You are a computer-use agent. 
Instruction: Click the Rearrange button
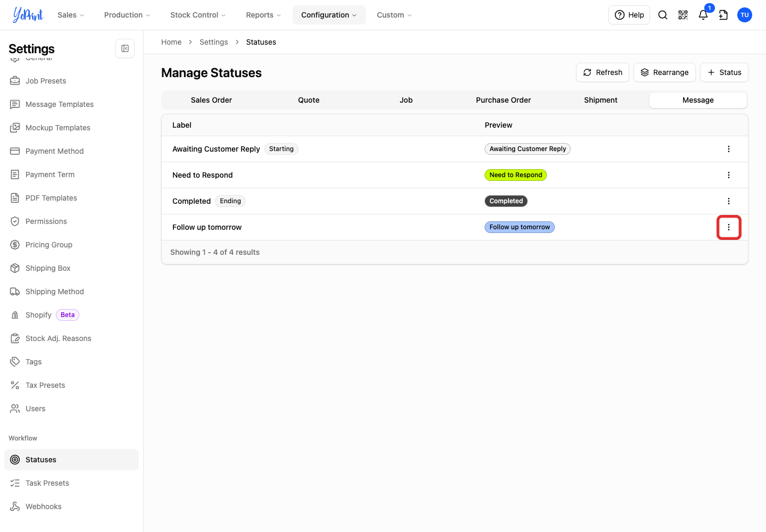point(664,72)
